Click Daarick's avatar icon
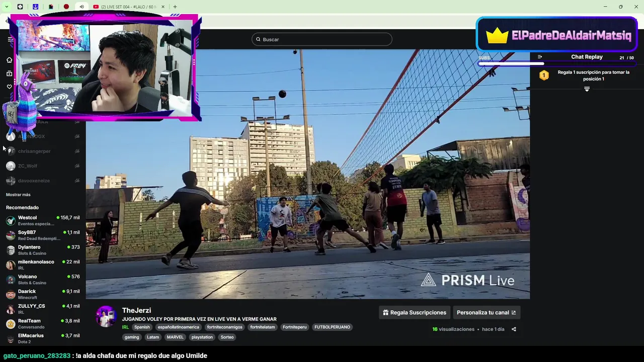Viewport: 644px width, 362px height. coord(11,295)
